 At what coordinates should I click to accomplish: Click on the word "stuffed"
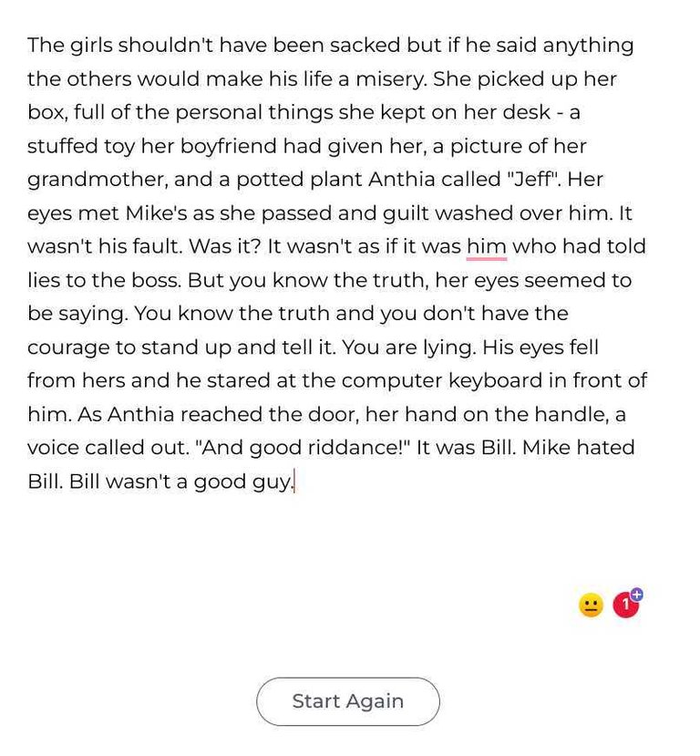click(63, 146)
